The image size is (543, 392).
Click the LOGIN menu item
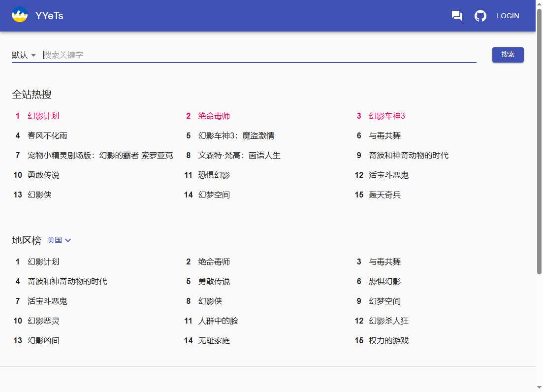tap(508, 15)
